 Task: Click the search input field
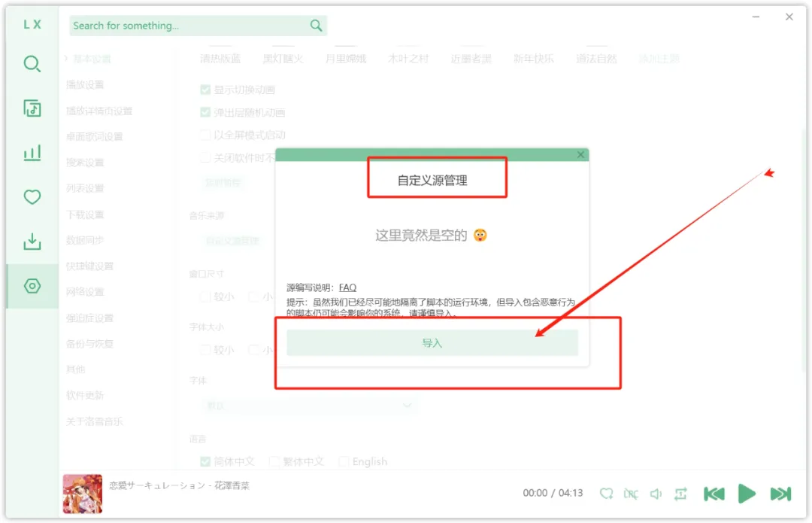188,26
